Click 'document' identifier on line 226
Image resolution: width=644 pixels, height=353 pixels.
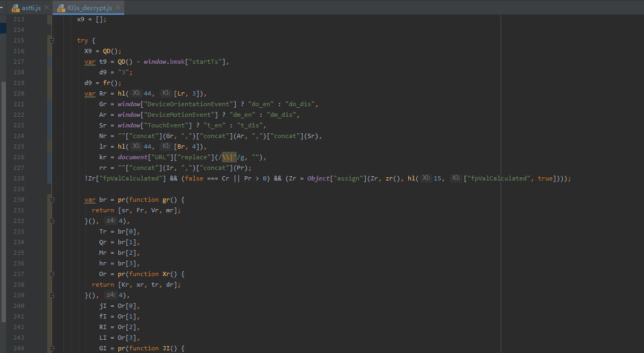(133, 157)
